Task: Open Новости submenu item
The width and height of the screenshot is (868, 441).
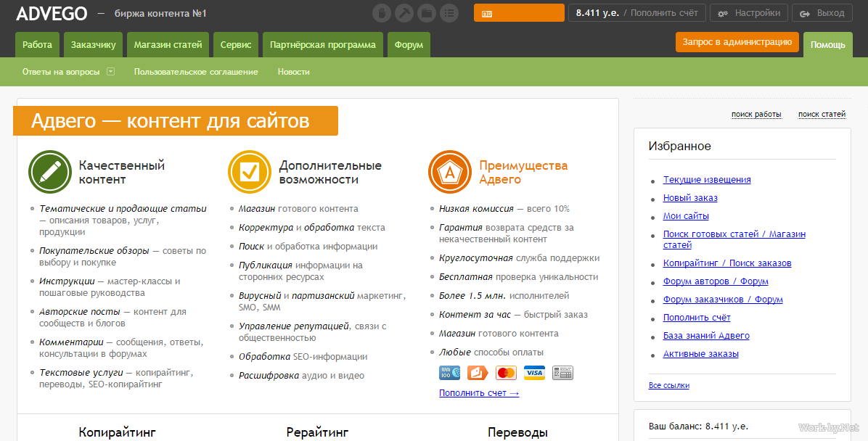Action: point(293,72)
